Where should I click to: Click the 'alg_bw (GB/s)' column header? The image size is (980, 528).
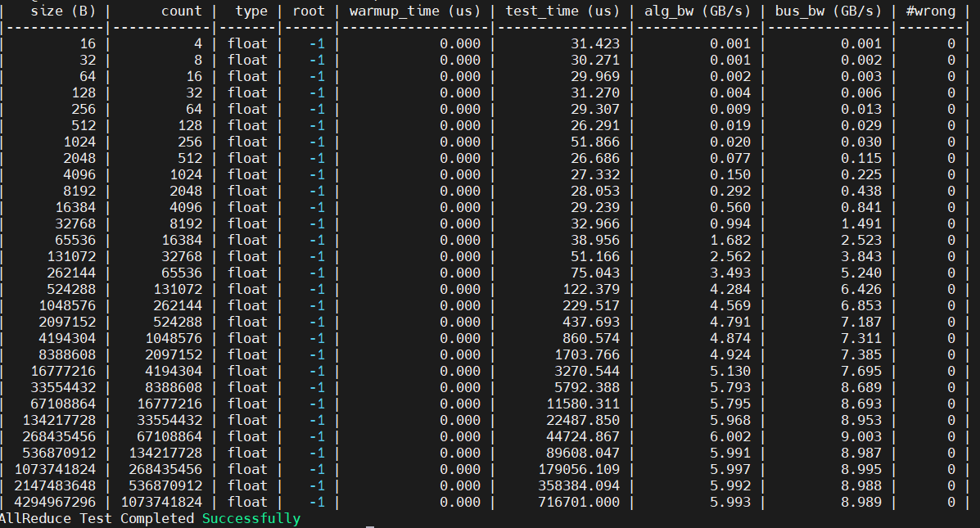tap(698, 11)
